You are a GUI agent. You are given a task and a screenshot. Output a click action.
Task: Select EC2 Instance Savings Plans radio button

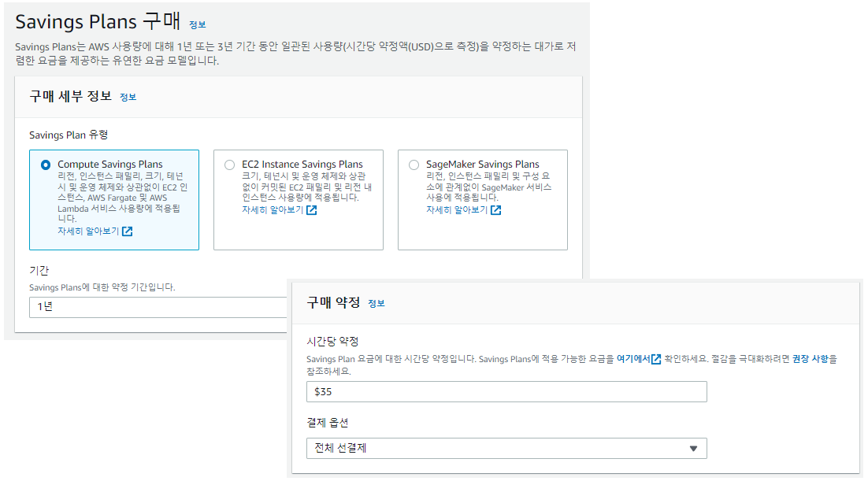click(x=230, y=165)
